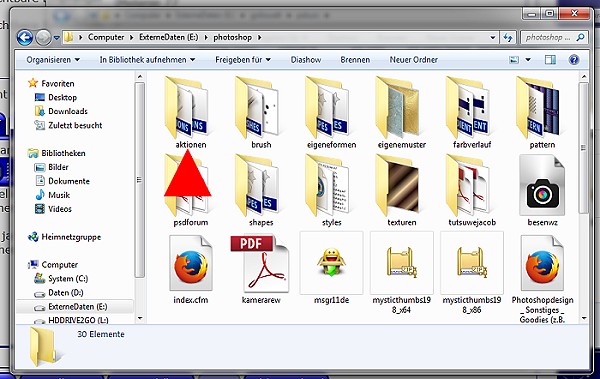Screen dimensions: 600x379
Task: Click ExterneDaten (E:) in the address bar
Action: pyautogui.click(x=168, y=37)
